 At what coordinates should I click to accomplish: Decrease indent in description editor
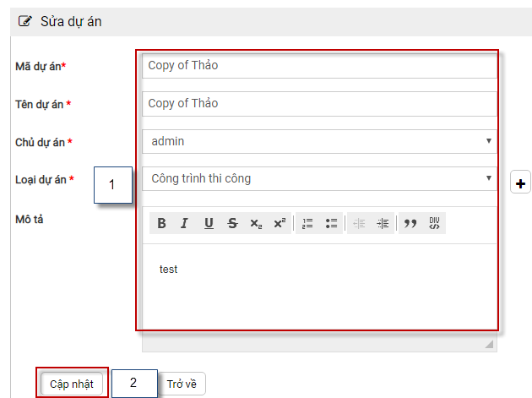click(359, 223)
